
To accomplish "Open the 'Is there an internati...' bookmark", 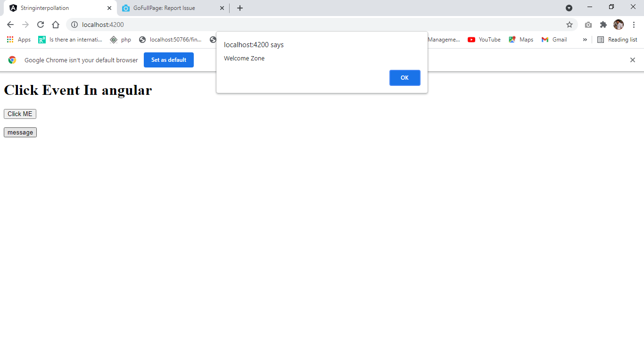I will click(70, 40).
